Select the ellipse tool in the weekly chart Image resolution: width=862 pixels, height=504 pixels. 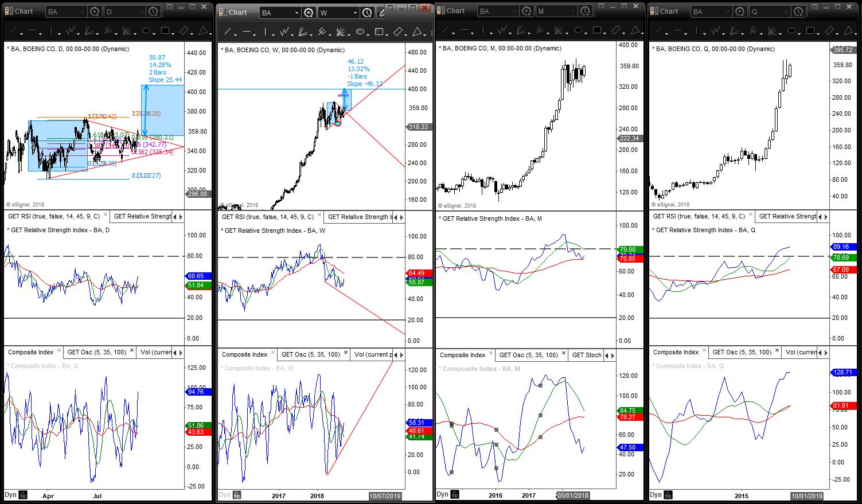[x=361, y=32]
